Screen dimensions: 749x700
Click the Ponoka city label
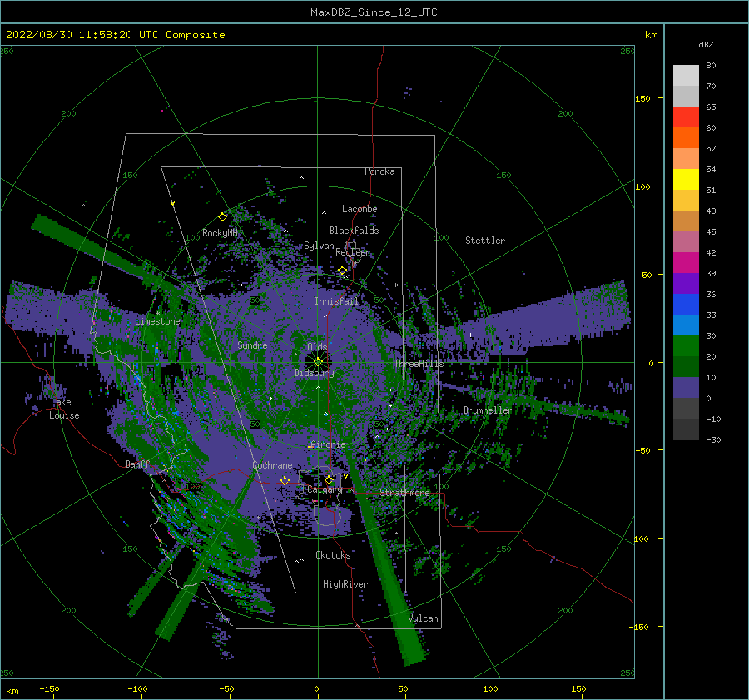(x=379, y=171)
